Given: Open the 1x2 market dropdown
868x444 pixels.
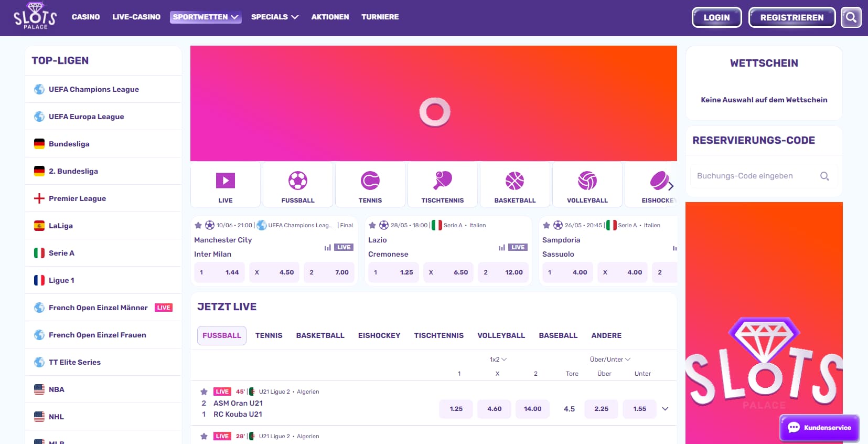Looking at the screenshot, I should point(498,360).
